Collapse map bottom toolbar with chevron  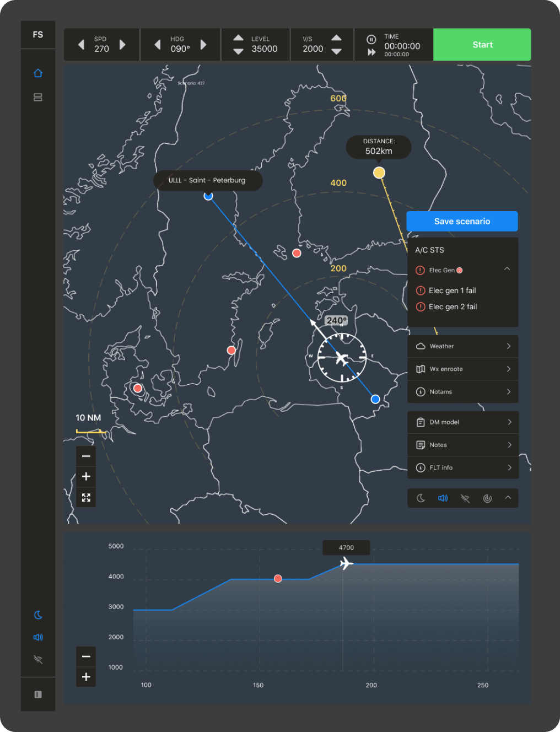click(508, 498)
